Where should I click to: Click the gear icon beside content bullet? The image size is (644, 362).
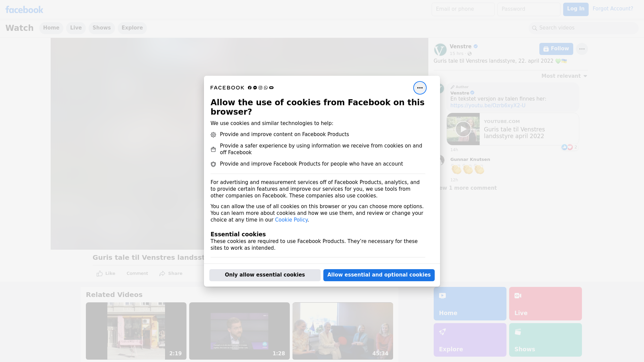point(213,135)
